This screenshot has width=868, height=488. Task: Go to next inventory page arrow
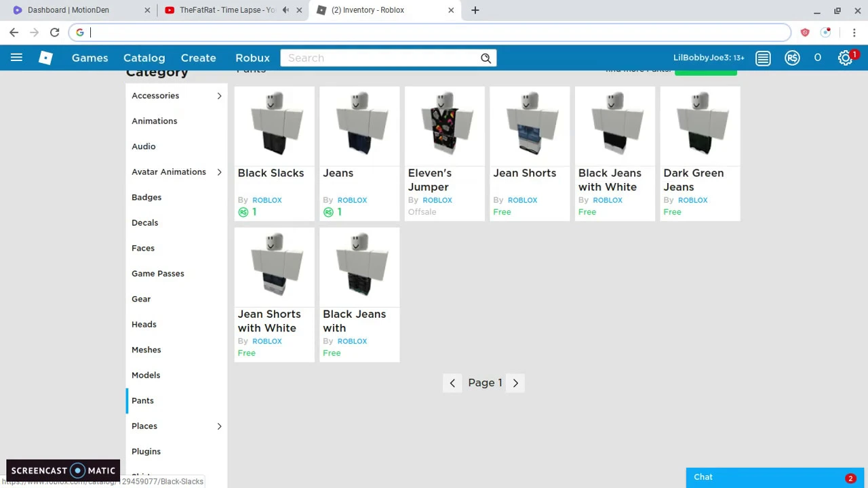(x=515, y=383)
